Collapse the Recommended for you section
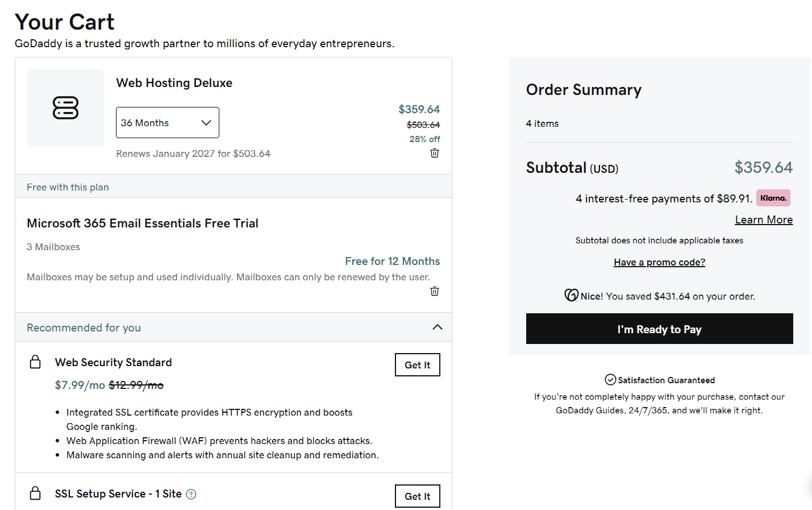The width and height of the screenshot is (812, 510). tap(437, 327)
